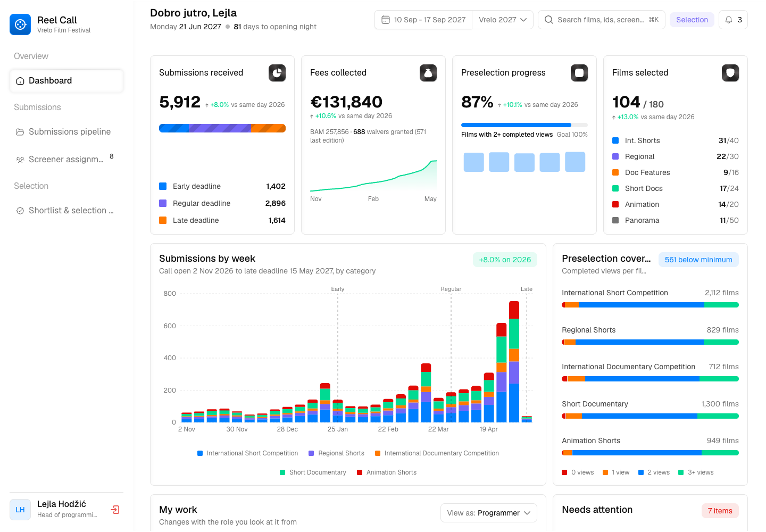Click the LH avatar badge
This screenshot has width=766, height=532.
coord(20,510)
